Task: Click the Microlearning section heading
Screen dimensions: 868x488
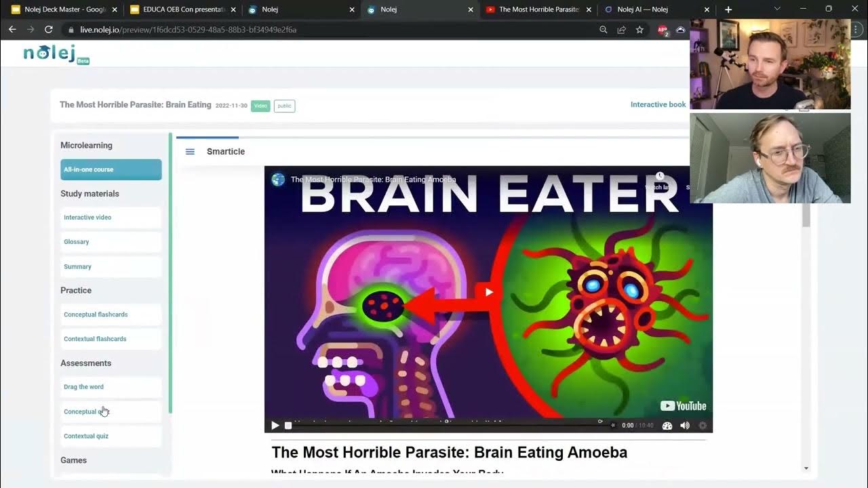Action: point(86,146)
